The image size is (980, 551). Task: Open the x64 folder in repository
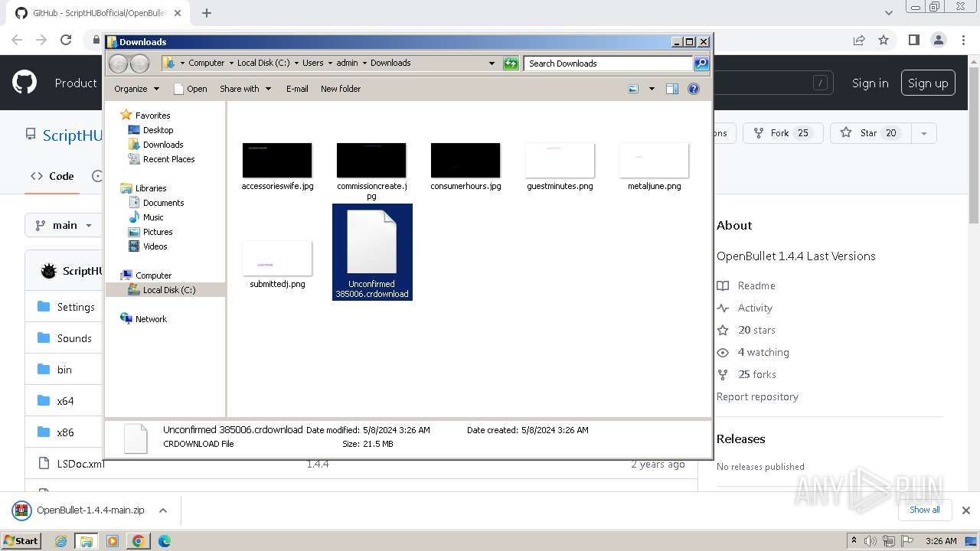pyautogui.click(x=65, y=401)
